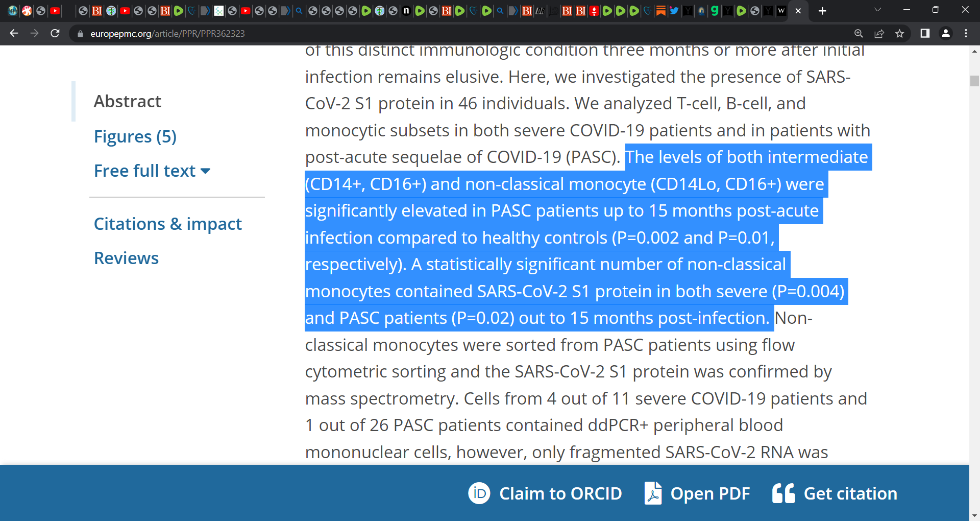This screenshot has height=521, width=980.
Task: Open the Reviews section link
Action: point(127,258)
